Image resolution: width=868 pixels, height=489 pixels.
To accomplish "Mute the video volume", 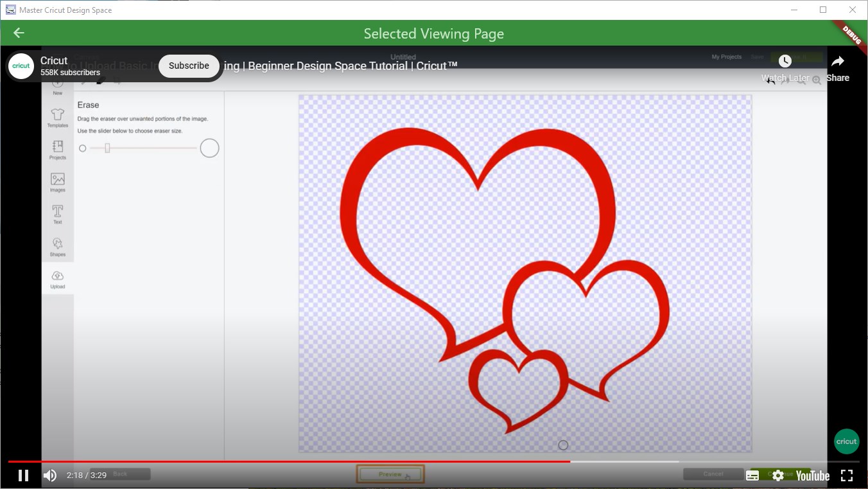I will click(51, 475).
